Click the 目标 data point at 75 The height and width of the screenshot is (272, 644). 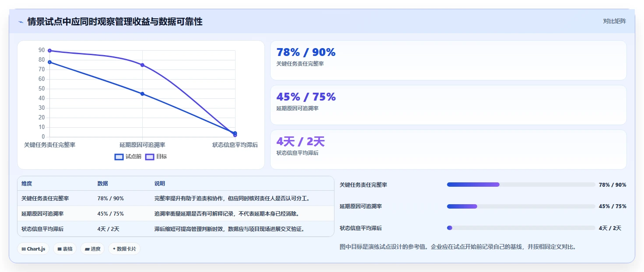[x=142, y=65]
